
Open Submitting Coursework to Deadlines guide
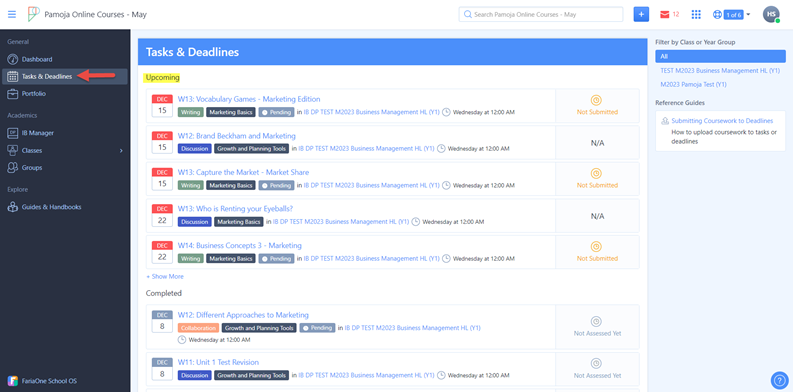(722, 121)
